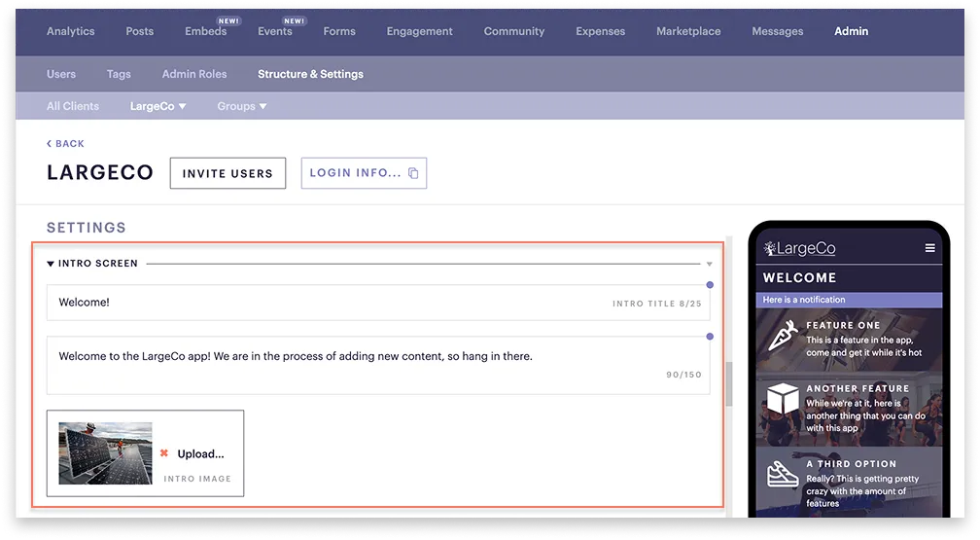Click the INTRO TITLE 8/25 counter
The width and height of the screenshot is (980, 540).
(657, 304)
